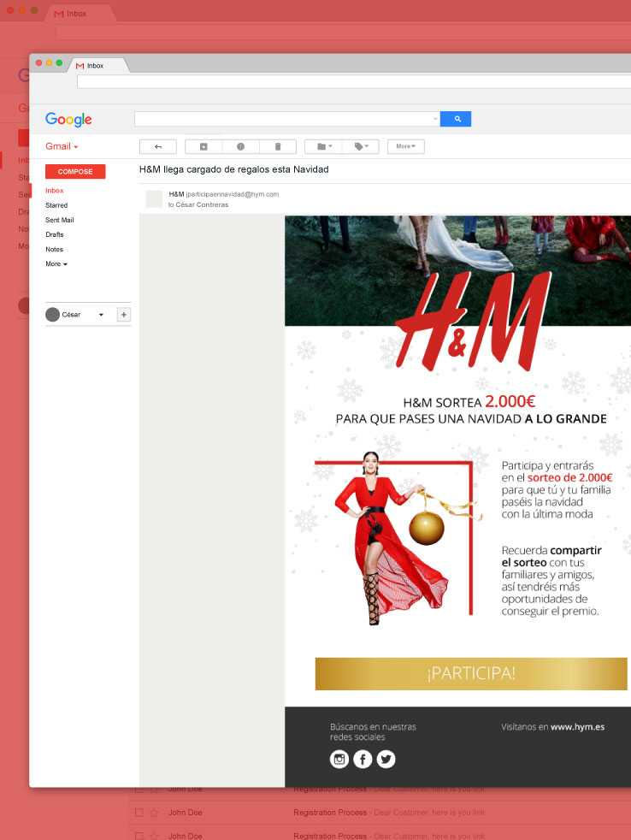Screen dimensions: 631x840
Task: Open the move-to folder dropdown
Action: point(323,146)
